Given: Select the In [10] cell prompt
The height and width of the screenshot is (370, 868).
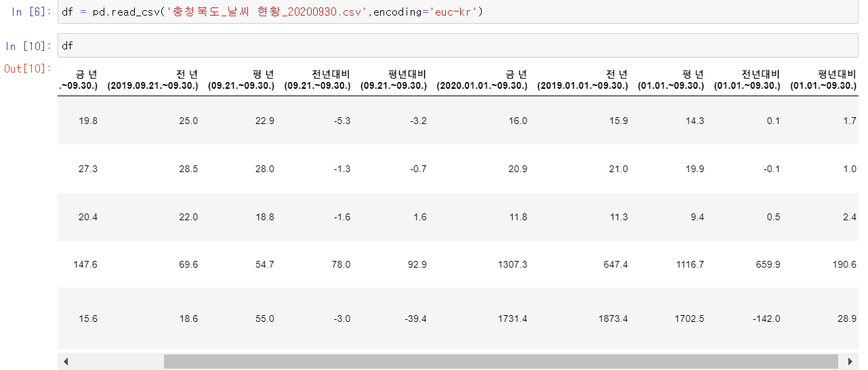Looking at the screenshot, I should (x=28, y=46).
